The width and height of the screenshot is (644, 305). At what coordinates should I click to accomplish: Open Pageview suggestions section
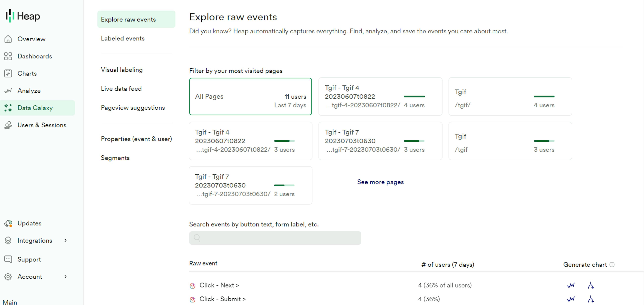133,108
